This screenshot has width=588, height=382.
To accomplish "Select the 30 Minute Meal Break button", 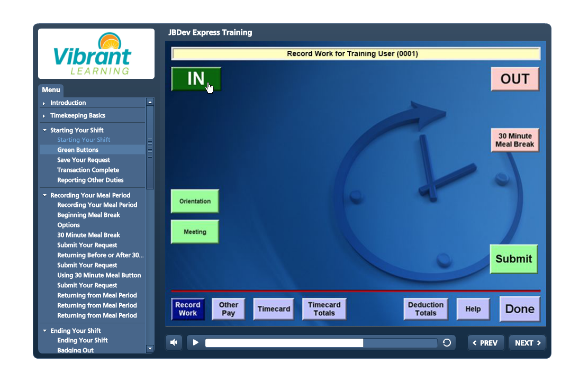I will pos(514,140).
